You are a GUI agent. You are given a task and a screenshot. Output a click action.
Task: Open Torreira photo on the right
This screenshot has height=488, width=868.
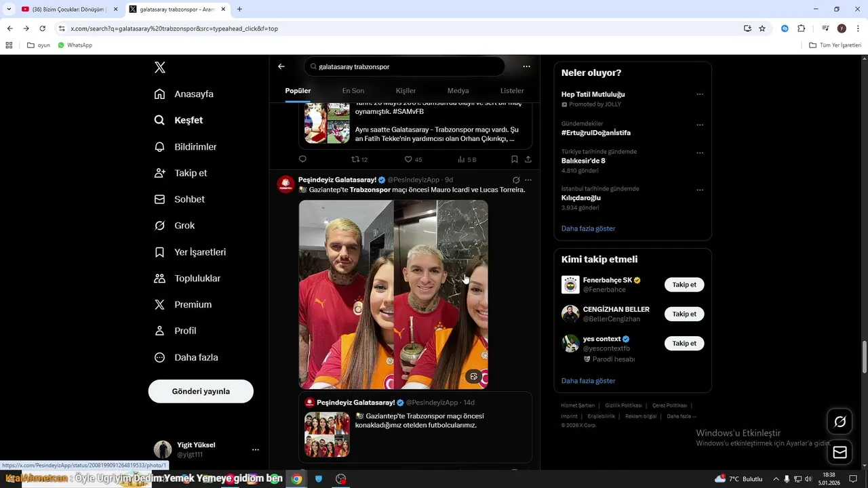point(441,295)
